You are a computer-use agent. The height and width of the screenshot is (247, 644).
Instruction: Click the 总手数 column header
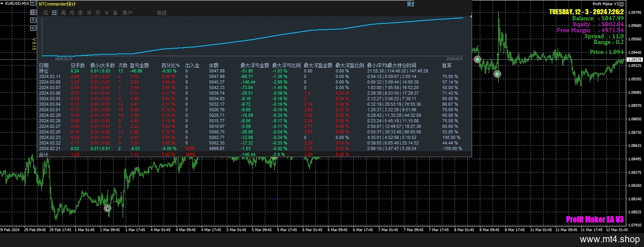pos(78,65)
